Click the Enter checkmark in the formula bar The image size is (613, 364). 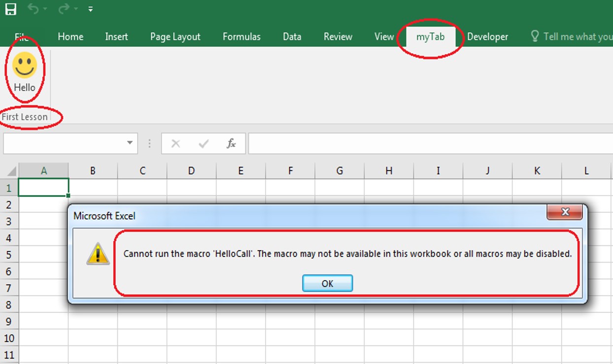click(x=203, y=143)
